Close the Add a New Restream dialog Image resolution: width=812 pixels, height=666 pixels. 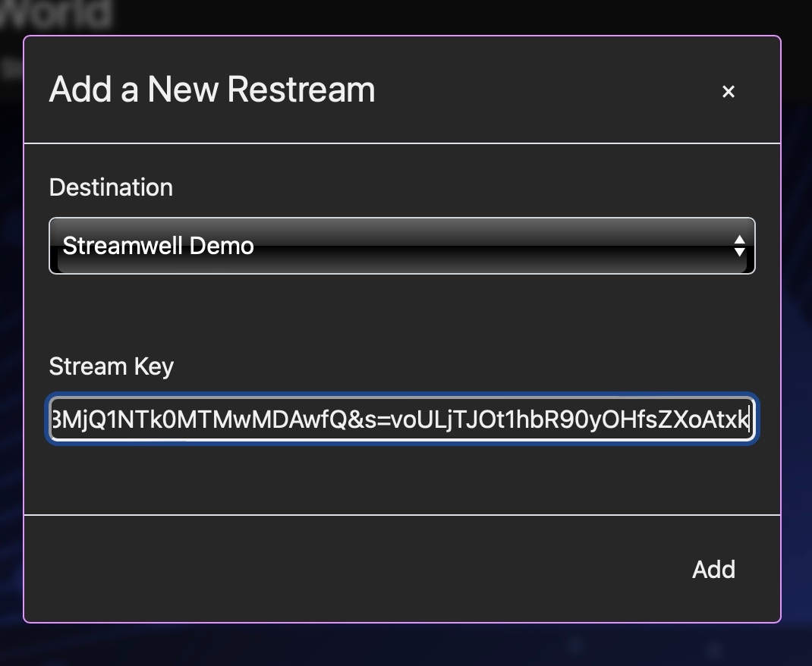pyautogui.click(x=729, y=92)
